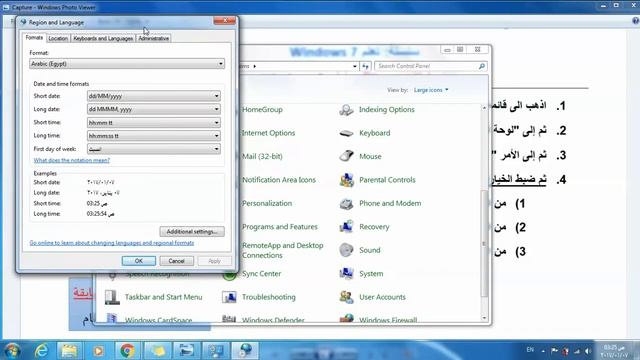The image size is (640, 360).
Task: Select the Formats tab
Action: [x=34, y=38]
